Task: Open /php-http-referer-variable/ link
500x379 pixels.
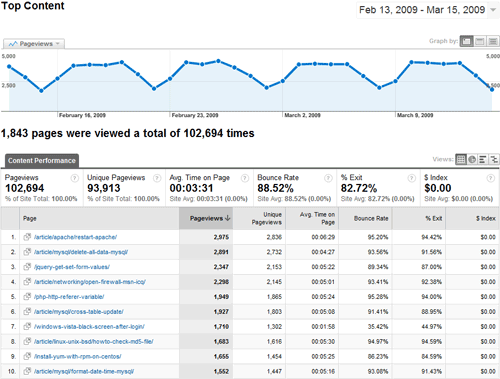Action: point(69,297)
